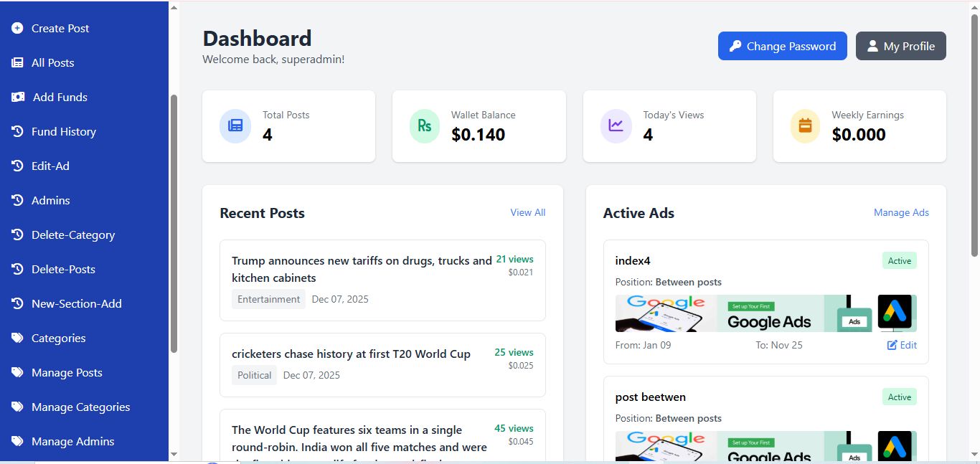Go to Delete-Posts in the sidebar
This screenshot has width=980, height=464.
pyautogui.click(x=63, y=270)
